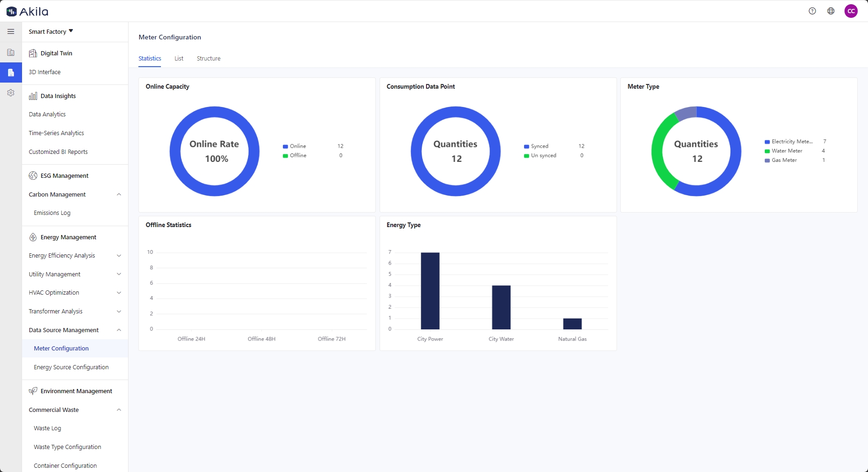Screen dimensions: 868x472
Task: Select the active document icon in left rail
Action: point(11,73)
